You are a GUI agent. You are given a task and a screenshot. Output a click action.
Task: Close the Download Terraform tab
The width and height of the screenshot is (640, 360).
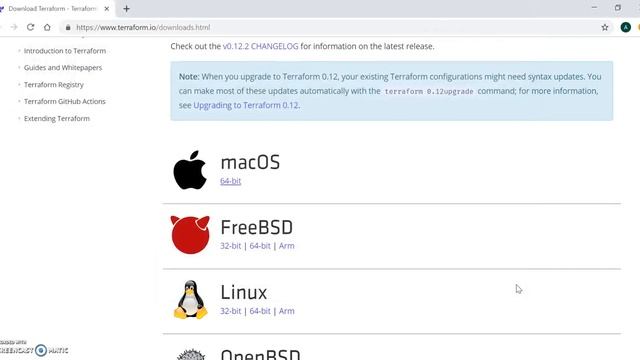(x=107, y=9)
